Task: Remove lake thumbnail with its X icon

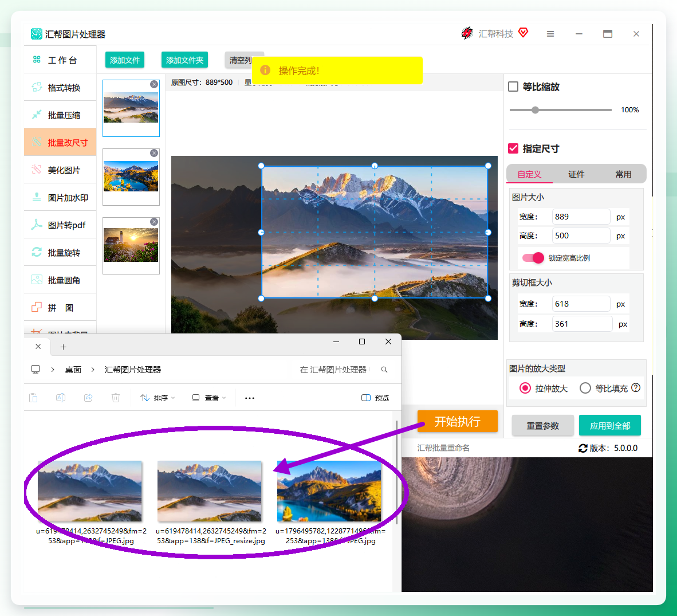Action: (154, 153)
